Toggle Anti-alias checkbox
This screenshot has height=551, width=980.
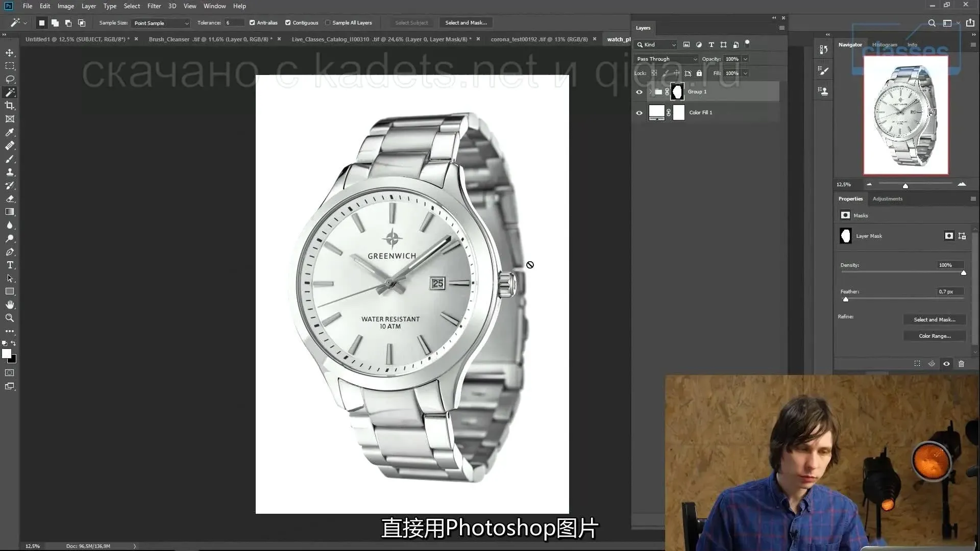click(x=252, y=22)
